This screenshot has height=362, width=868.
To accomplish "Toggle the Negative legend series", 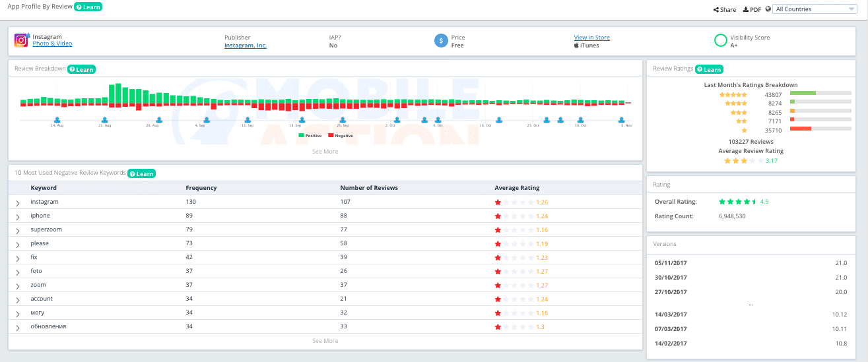I will [341, 135].
